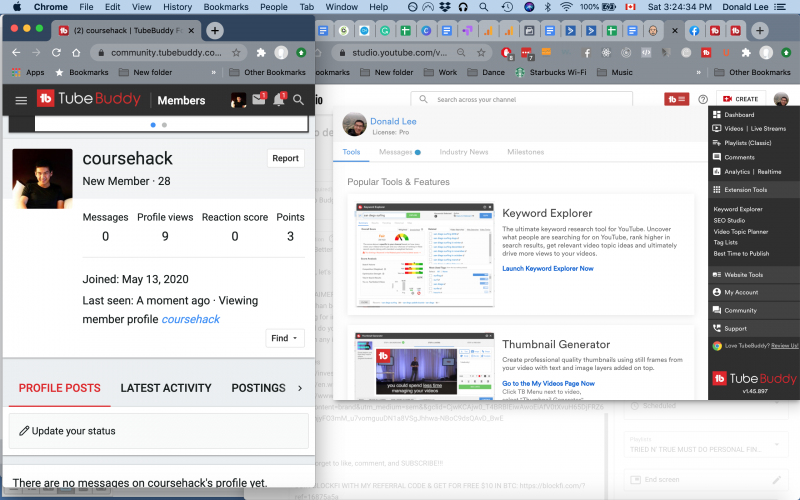The width and height of the screenshot is (800, 500).
Task: Open the History menu in macOS menu bar
Action: click(x=177, y=7)
